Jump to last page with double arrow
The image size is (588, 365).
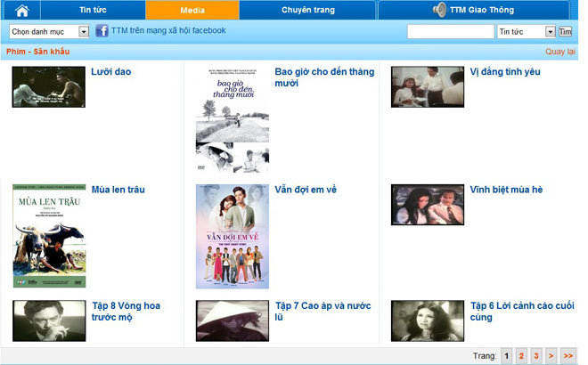point(568,356)
